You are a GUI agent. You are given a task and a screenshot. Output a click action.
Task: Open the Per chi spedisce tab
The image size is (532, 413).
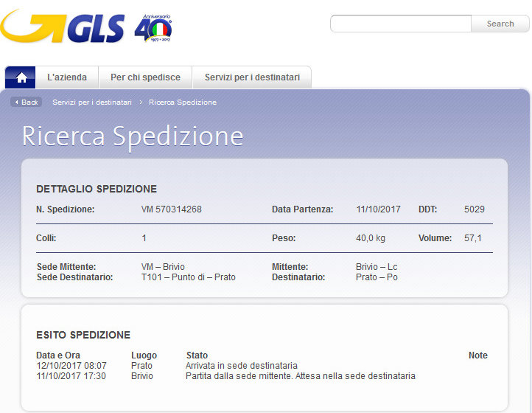145,77
